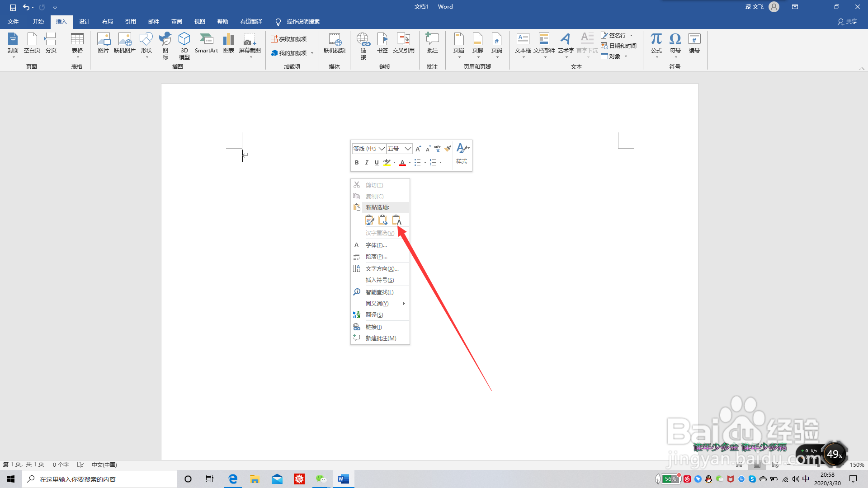Click the Screenshot (屏幕截图) tool
Screen dimensions: 868x488
(250, 43)
